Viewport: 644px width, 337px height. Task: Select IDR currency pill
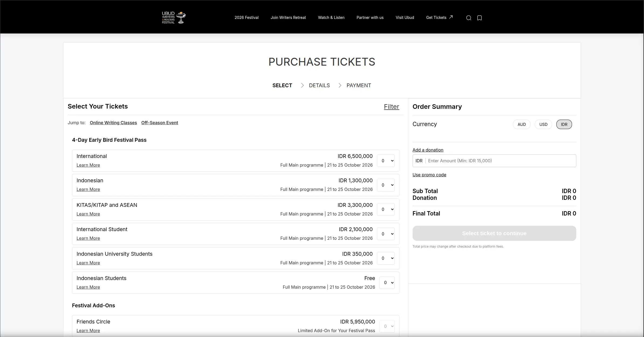564,124
